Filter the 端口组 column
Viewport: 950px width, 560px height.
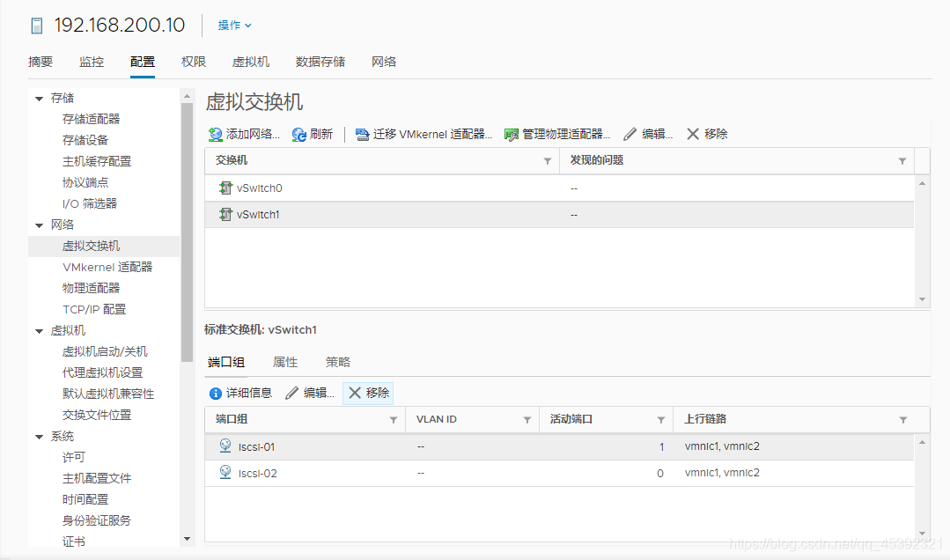[x=394, y=420]
